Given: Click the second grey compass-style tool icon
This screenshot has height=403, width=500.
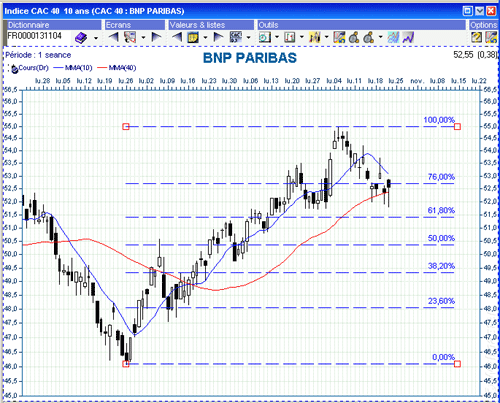Looking at the screenshot, I should (368, 37).
